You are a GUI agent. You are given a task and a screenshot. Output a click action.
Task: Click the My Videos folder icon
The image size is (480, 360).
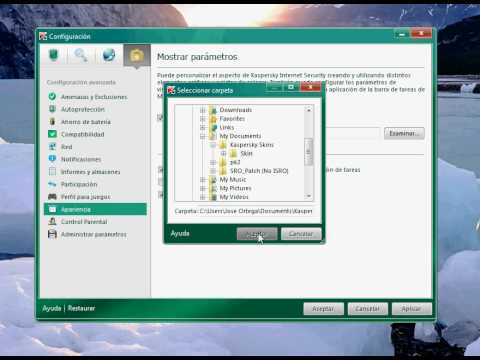pos(213,197)
